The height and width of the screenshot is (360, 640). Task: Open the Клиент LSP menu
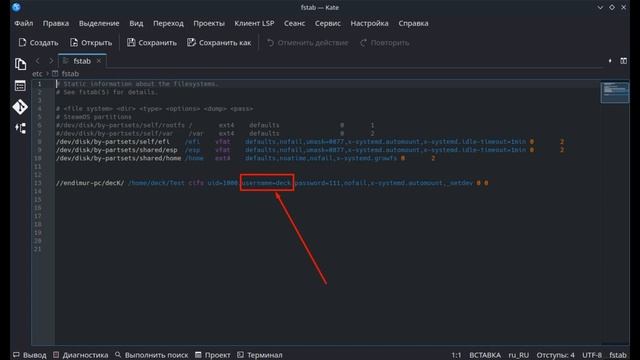[254, 23]
